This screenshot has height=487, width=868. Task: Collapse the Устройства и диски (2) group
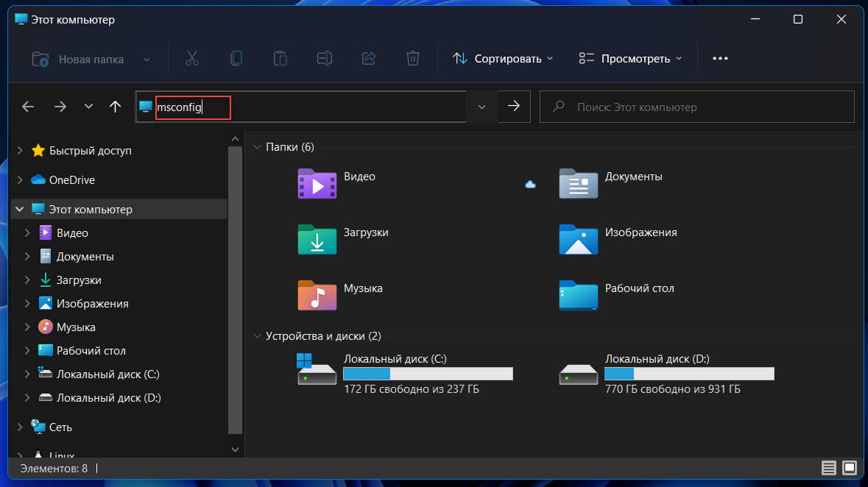[x=257, y=336]
